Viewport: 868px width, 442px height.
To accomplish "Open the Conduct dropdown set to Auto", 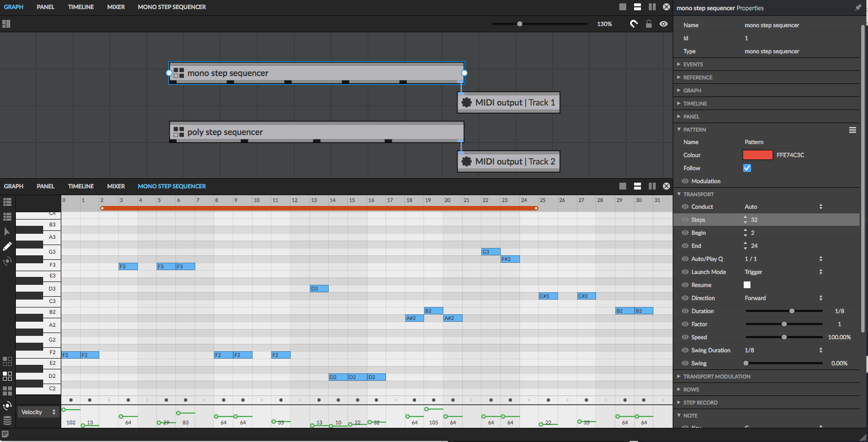I will (x=783, y=207).
